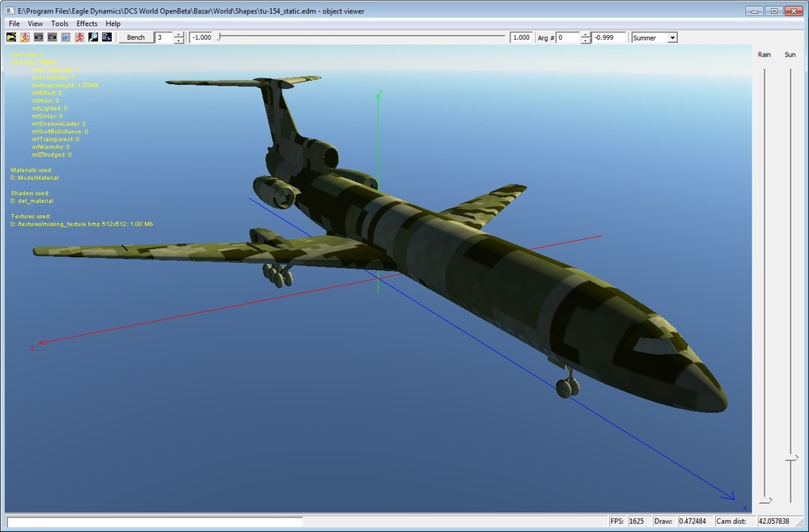Increment the Arg # with up arrow
The image size is (809, 532).
(x=586, y=35)
